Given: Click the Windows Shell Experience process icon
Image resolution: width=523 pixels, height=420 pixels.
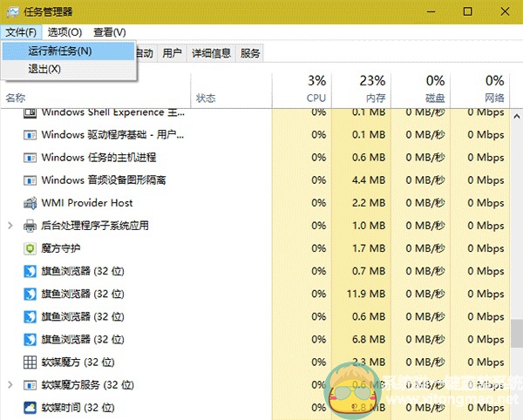Looking at the screenshot, I should (30, 112).
